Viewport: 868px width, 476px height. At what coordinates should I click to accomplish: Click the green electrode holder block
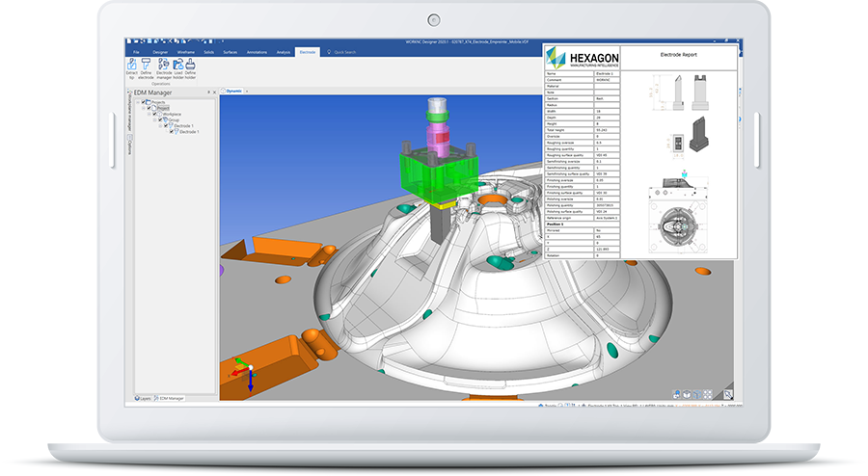tap(439, 175)
